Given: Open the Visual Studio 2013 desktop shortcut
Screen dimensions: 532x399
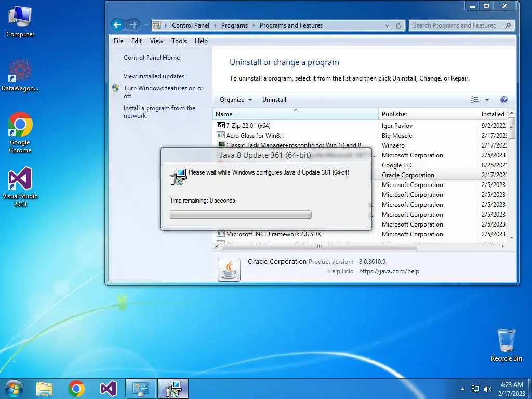Looking at the screenshot, I should coord(20,187).
